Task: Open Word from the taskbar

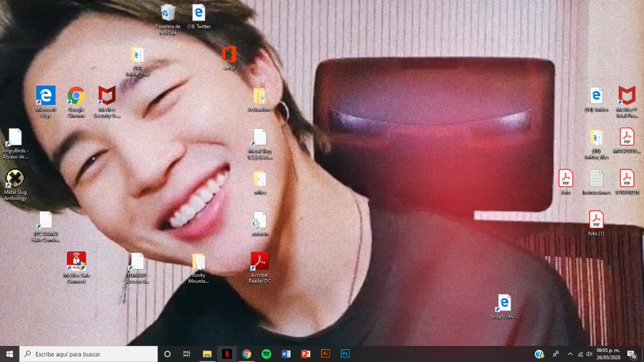Action: [286, 354]
